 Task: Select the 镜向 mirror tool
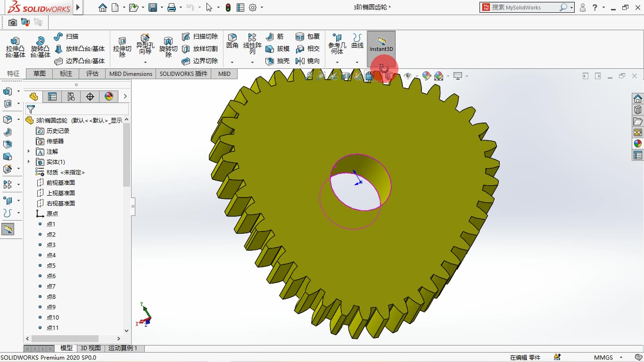307,61
